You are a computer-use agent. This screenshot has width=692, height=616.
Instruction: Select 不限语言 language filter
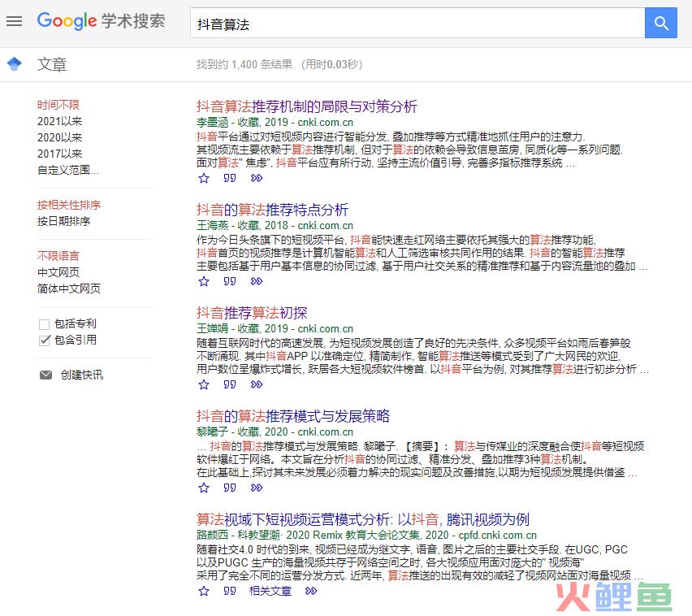[x=58, y=256]
